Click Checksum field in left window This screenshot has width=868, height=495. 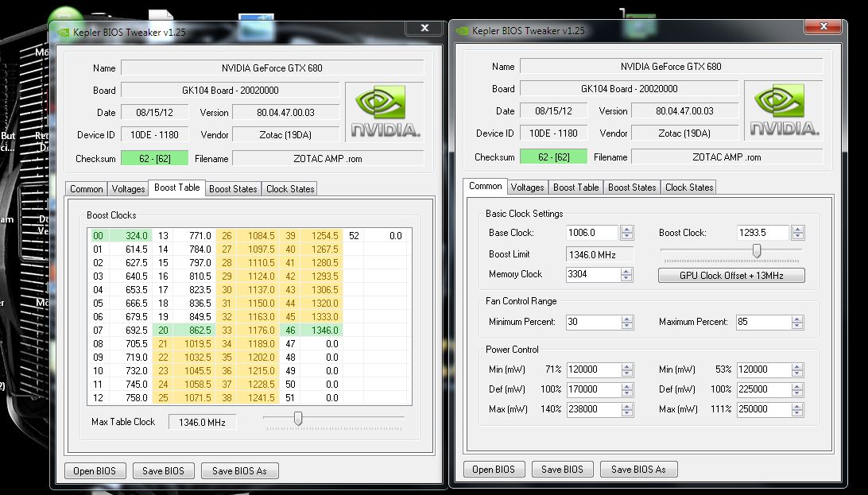155,159
